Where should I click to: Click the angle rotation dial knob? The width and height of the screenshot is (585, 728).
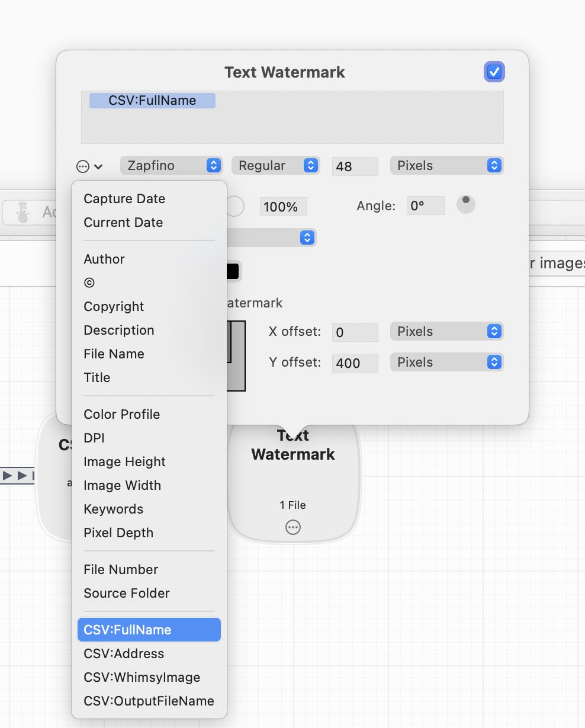466,205
